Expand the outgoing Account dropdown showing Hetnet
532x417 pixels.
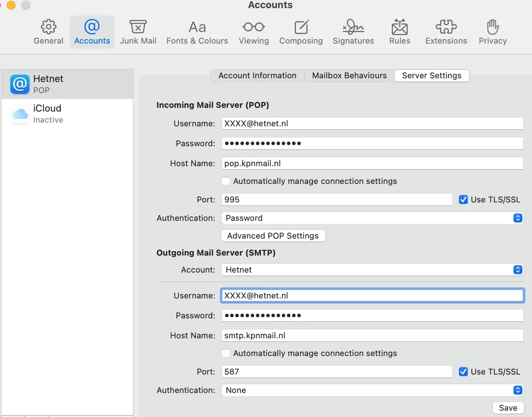click(x=372, y=270)
